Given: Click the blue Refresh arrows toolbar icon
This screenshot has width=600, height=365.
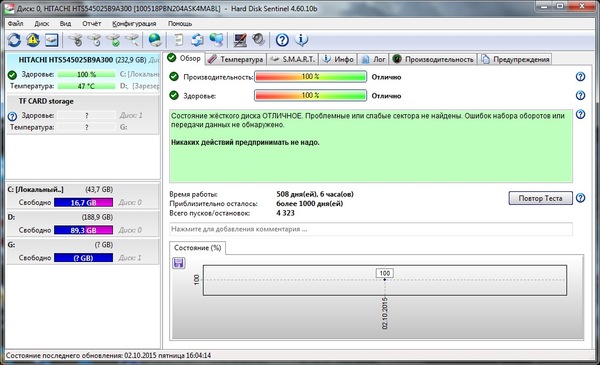Looking at the screenshot, I should click(14, 40).
